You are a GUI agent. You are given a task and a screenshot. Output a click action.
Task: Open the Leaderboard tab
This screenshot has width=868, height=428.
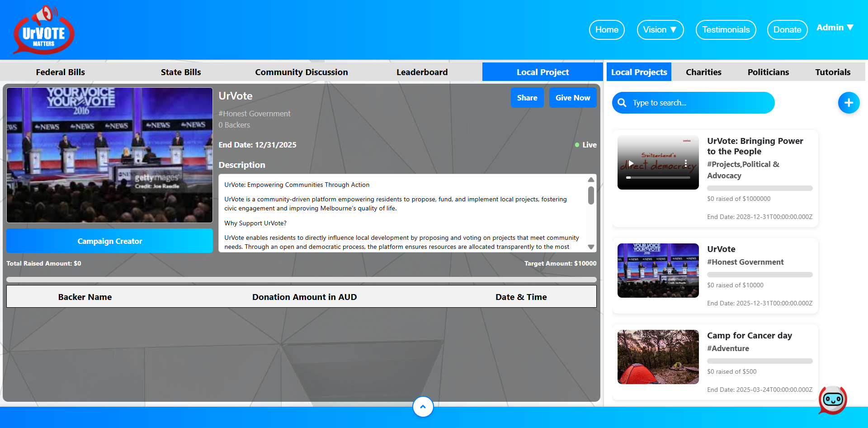(x=422, y=72)
